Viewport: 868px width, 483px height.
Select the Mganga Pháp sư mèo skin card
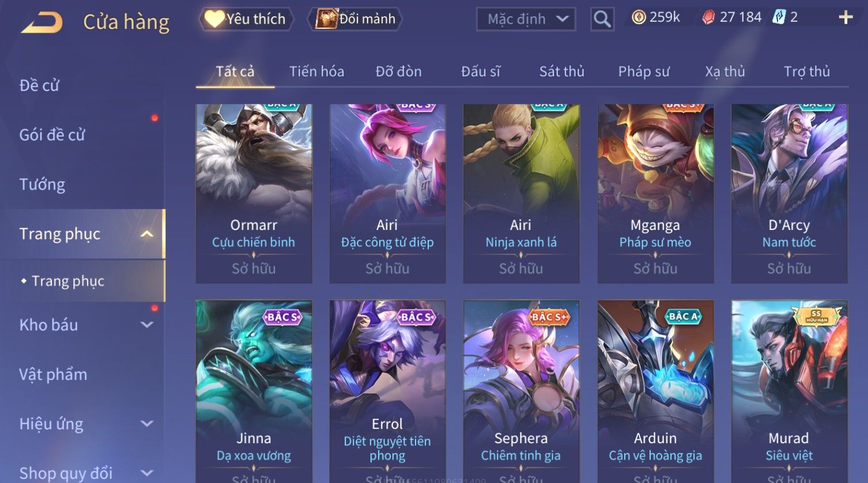point(655,194)
